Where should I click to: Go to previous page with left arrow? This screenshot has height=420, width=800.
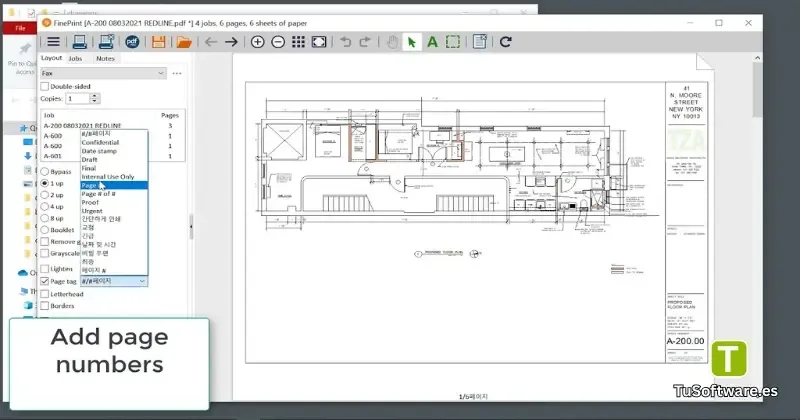click(x=211, y=42)
